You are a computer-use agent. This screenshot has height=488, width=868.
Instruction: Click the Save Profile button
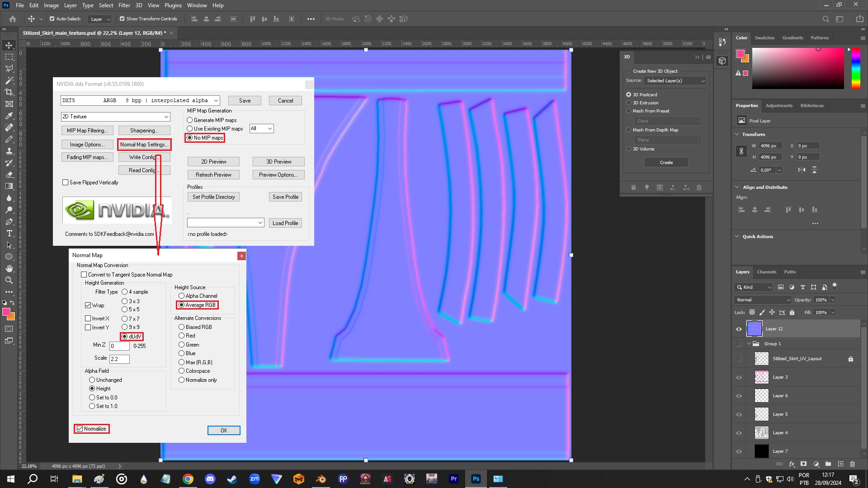click(285, 197)
